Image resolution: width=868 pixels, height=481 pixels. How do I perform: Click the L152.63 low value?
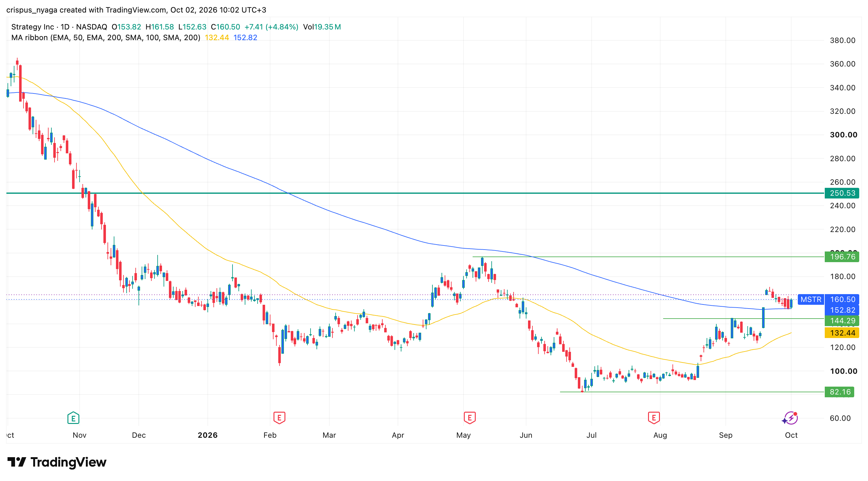192,27
